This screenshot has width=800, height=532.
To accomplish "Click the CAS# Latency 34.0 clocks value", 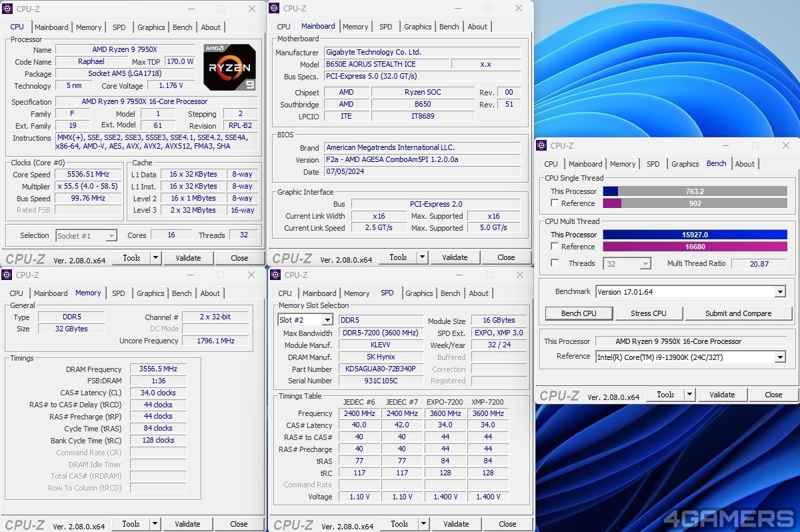I will pos(159,393).
